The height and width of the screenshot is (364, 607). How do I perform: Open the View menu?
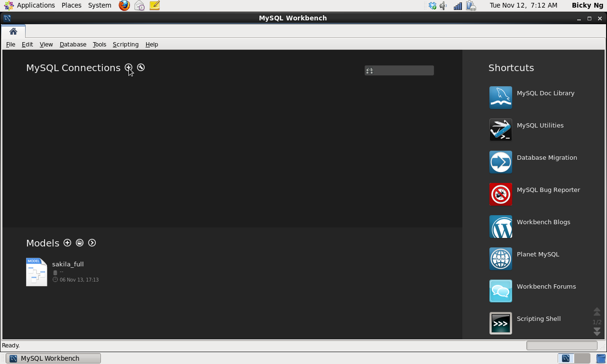tap(46, 44)
